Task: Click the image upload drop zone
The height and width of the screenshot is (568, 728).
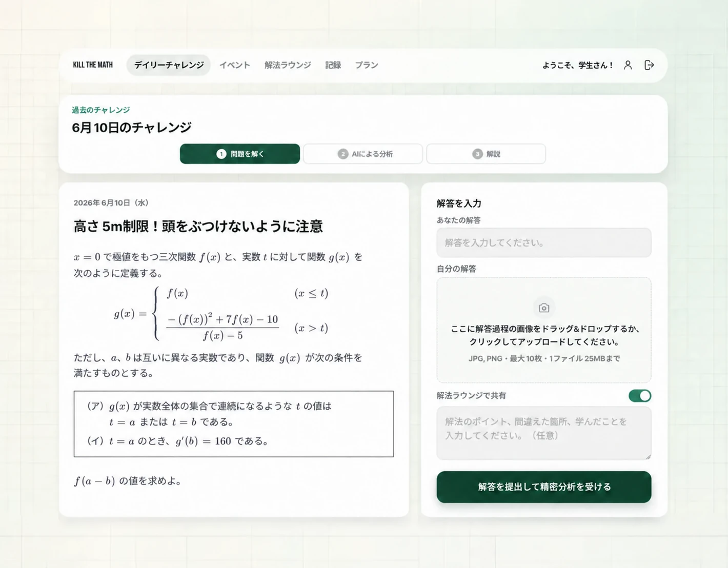Action: [544, 330]
